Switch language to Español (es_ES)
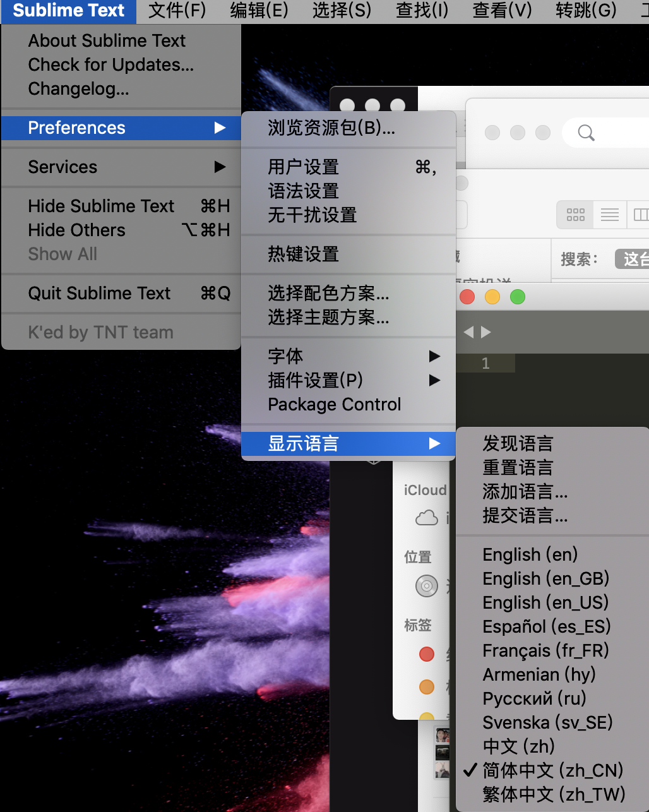The height and width of the screenshot is (812, 649). (x=552, y=626)
